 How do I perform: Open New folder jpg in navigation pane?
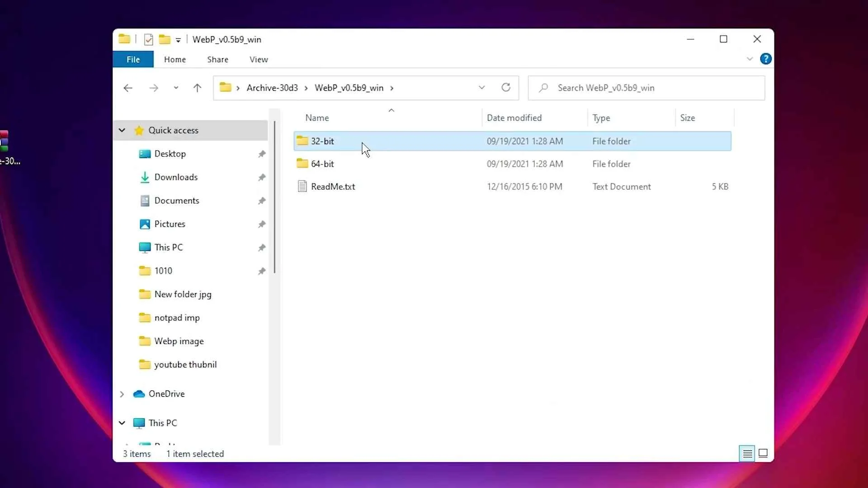[x=183, y=294]
